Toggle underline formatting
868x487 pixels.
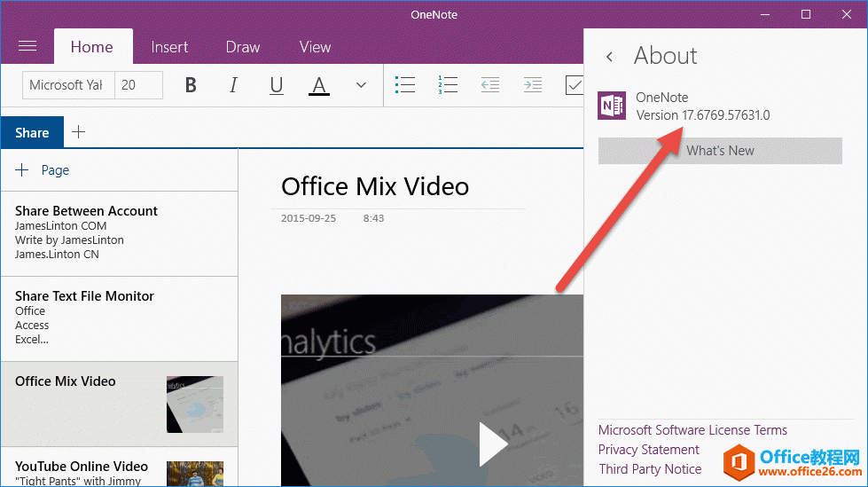277,85
